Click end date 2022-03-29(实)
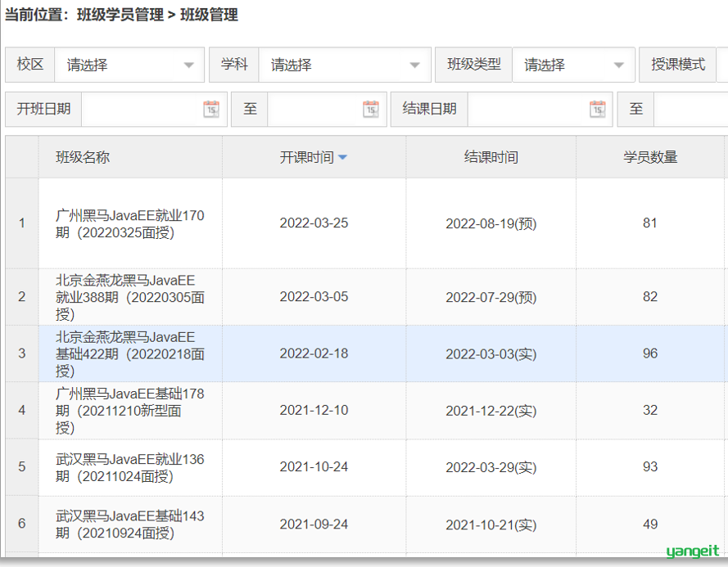This screenshot has width=728, height=567. [x=491, y=468]
